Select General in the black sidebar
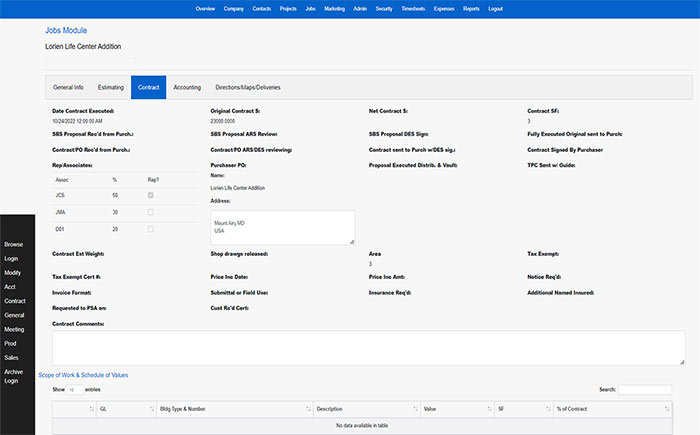 (x=14, y=315)
